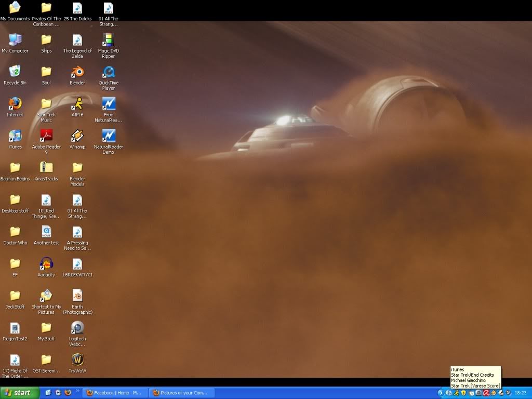Screen dimensions: 532x399
Task: Open the iTunes desktop icon
Action: (x=15, y=136)
